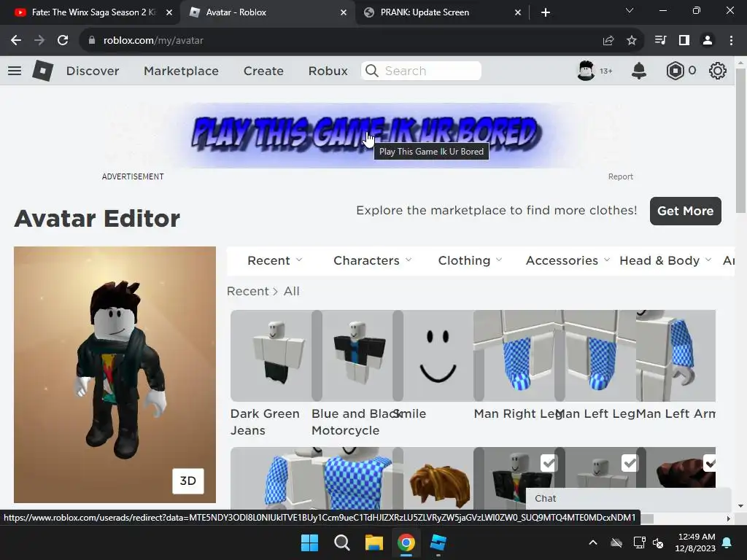
Task: Select the Dark Green Jeans item
Action: tap(271, 356)
